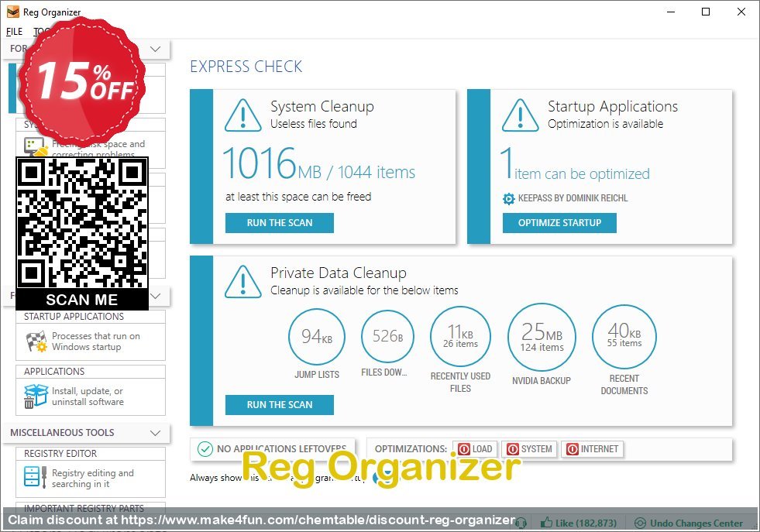Click the Private Data Cleanup warning icon
Viewport: 760px width, 532px height.
click(242, 282)
